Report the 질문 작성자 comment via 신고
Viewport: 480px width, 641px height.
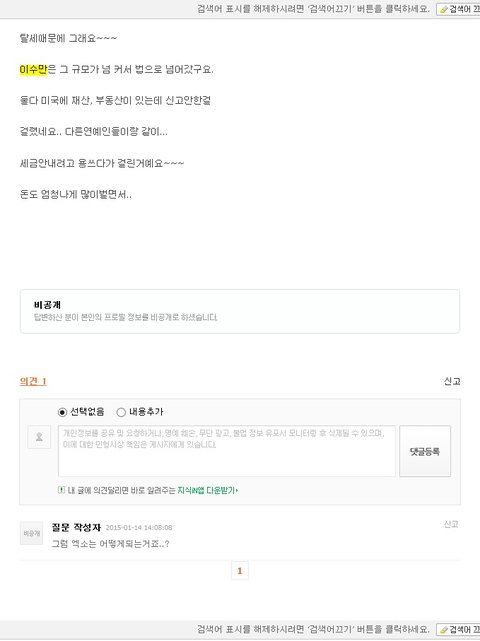[451, 524]
